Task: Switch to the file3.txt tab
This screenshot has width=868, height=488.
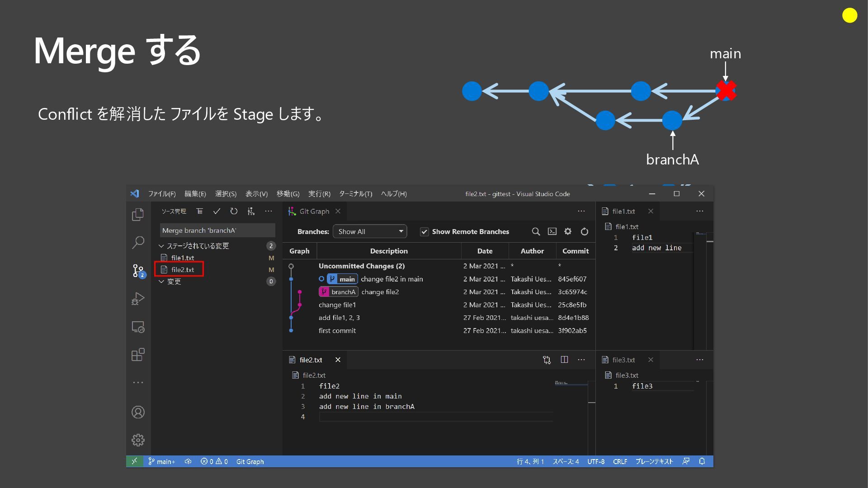Action: point(623,360)
